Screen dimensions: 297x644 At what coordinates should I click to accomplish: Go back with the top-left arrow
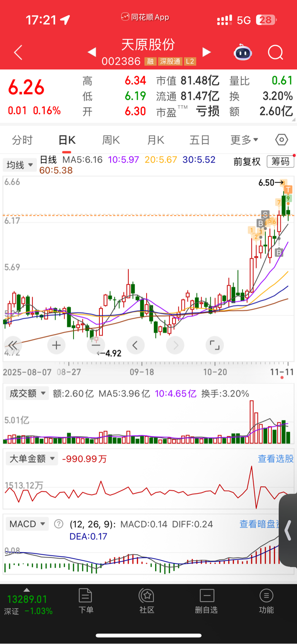(x=18, y=52)
